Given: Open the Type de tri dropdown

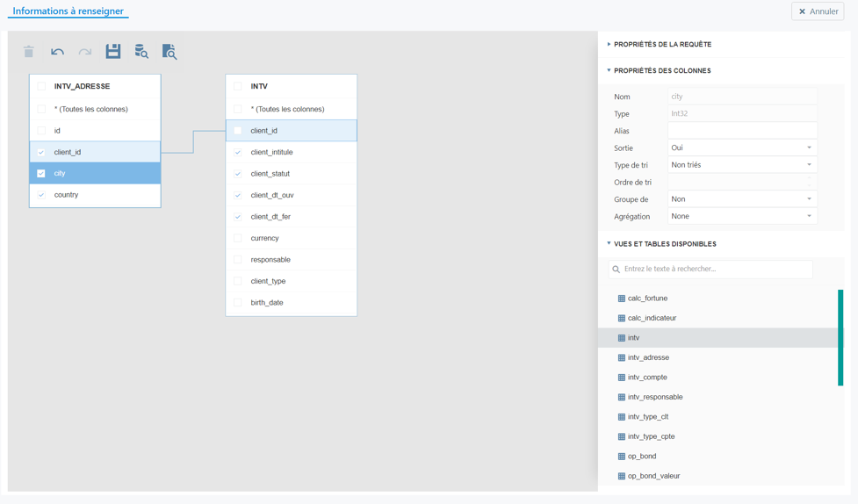Looking at the screenshot, I should (743, 165).
